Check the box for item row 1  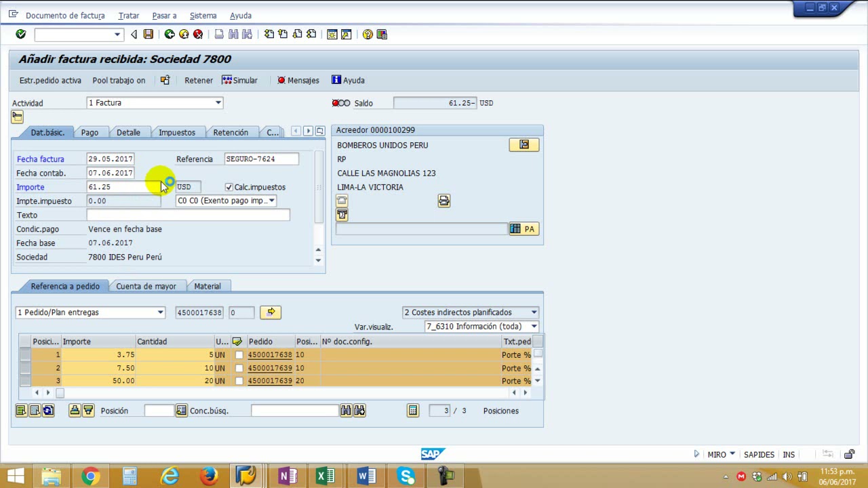point(239,354)
